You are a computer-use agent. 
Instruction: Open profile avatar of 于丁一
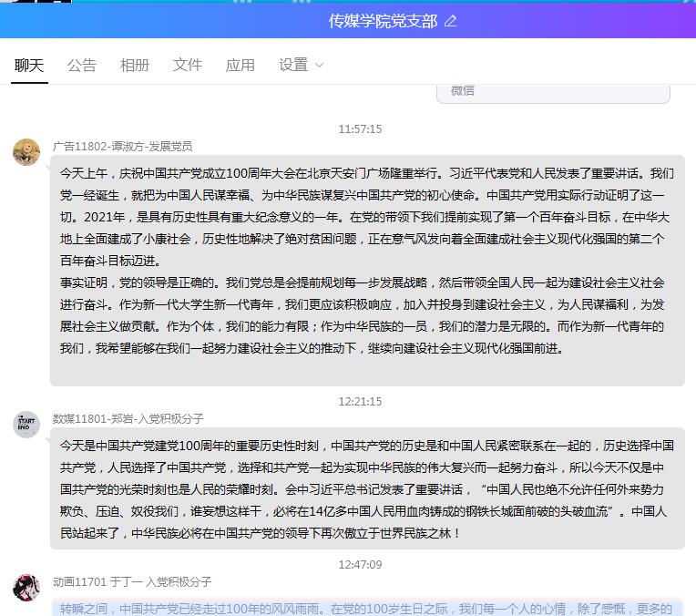pyautogui.click(x=26, y=588)
